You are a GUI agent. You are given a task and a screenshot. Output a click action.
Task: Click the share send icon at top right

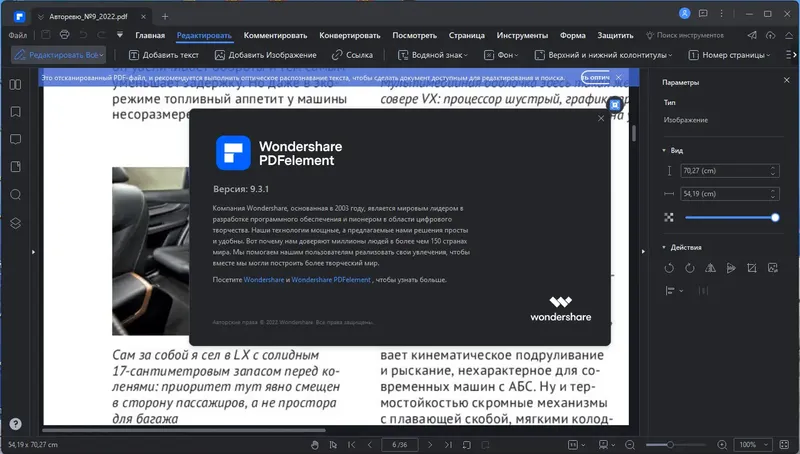coord(752,35)
